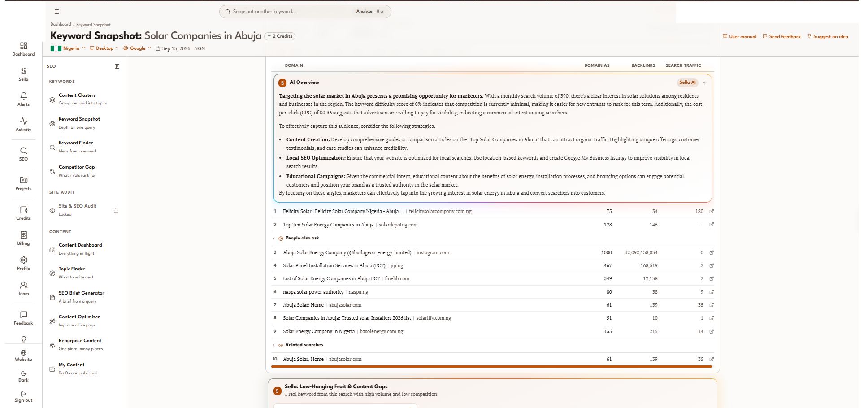The image size is (868, 408).
Task: Open Profile gear icon
Action: point(24,260)
